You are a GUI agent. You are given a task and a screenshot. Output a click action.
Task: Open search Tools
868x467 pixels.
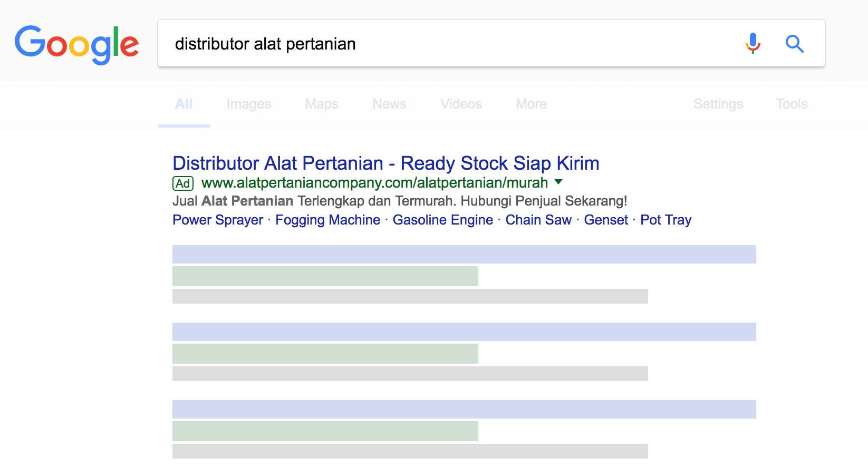792,104
